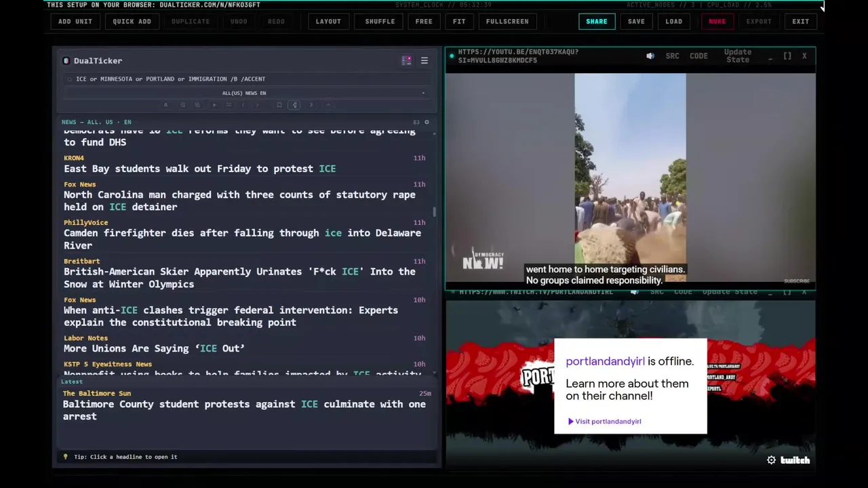Image resolution: width=868 pixels, height=488 pixels.
Task: Go to next headline arrow
Action: point(258,105)
